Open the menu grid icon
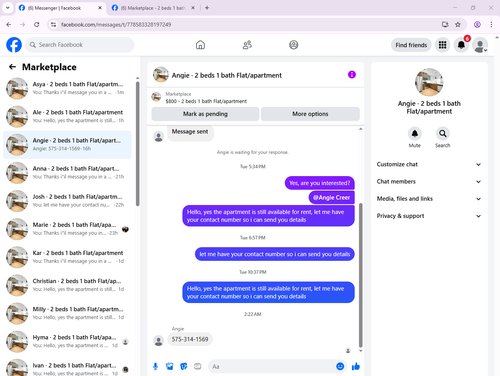 click(x=442, y=45)
